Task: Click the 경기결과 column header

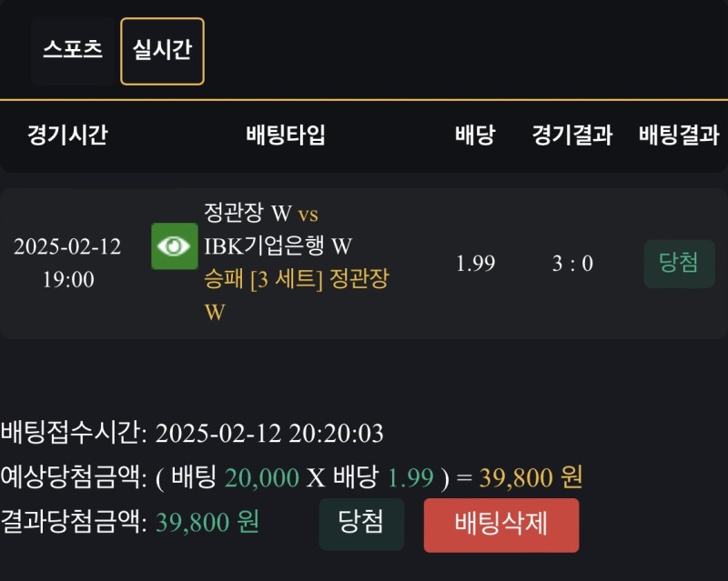Action: point(572,136)
